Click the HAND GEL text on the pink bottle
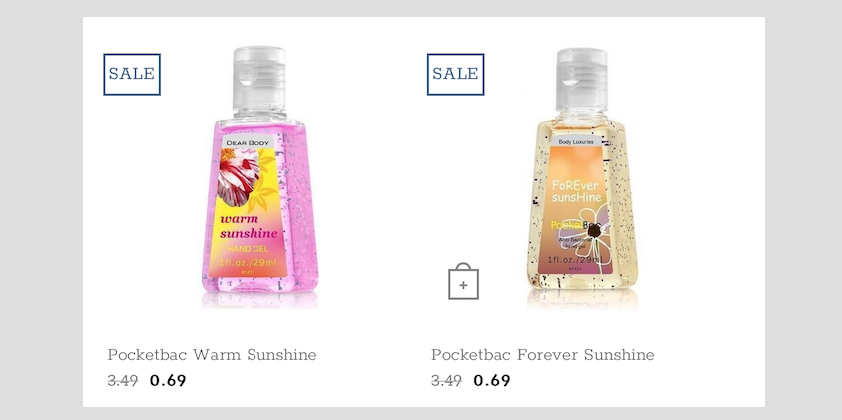The height and width of the screenshot is (420, 842). (x=249, y=249)
